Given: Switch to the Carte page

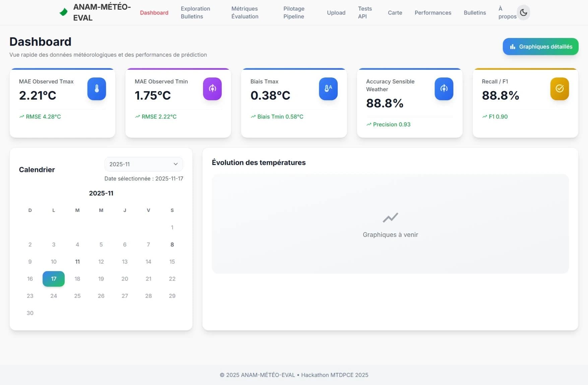Looking at the screenshot, I should tap(395, 13).
